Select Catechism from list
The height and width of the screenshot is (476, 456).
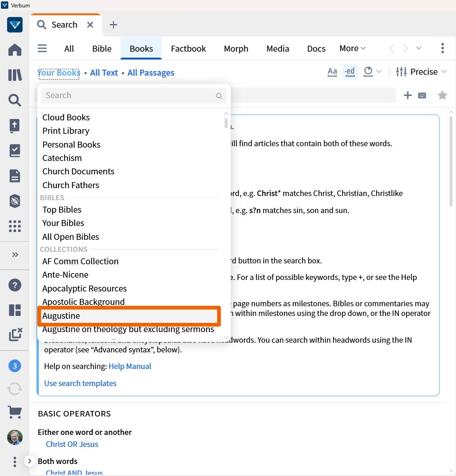[62, 158]
